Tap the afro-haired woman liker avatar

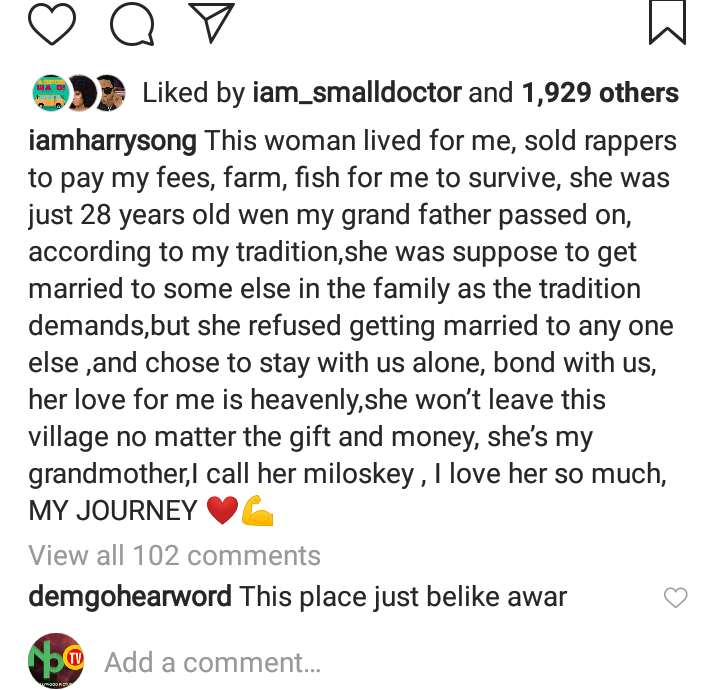click(79, 92)
